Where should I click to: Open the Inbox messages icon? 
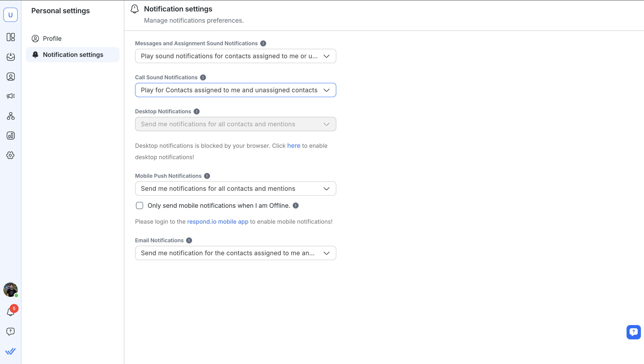coord(11,57)
